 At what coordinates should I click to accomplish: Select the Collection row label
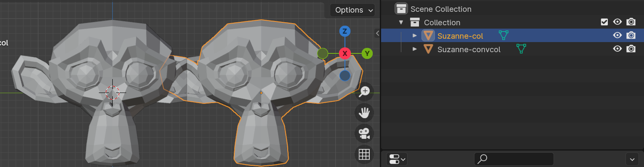pos(442,22)
